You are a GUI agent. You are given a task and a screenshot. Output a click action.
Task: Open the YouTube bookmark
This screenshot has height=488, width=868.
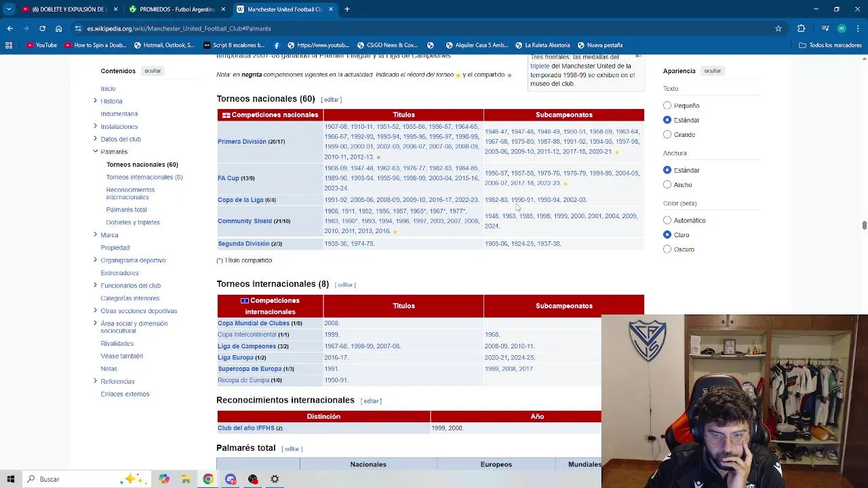pos(41,45)
